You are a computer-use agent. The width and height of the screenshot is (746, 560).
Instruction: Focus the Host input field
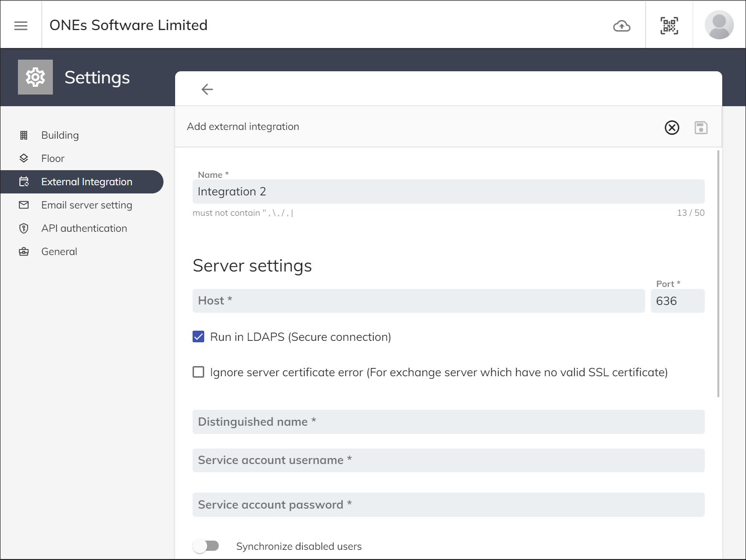tap(419, 301)
